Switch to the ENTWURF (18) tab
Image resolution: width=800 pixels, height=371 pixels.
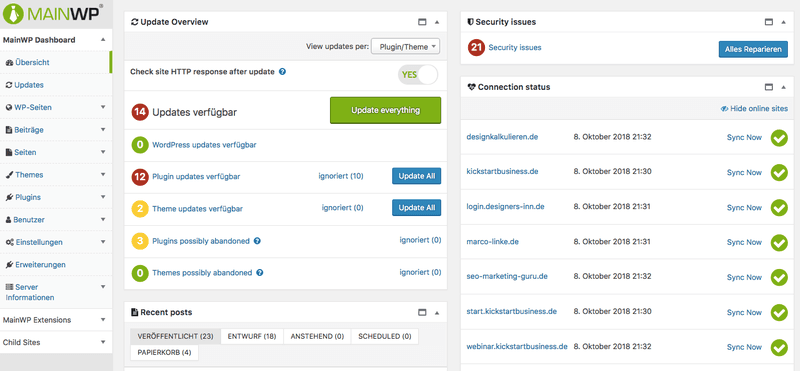[252, 336]
